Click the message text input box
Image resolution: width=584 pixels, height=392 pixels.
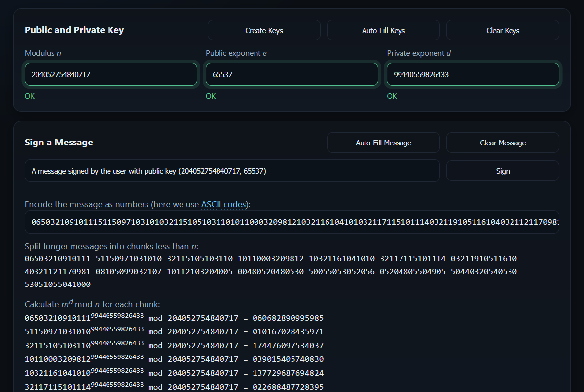click(232, 171)
